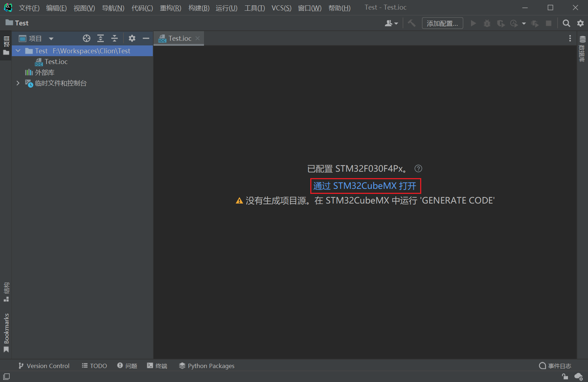Click the 通过 STM32CubeMX 打开 link
Screen dimensions: 588x382
tap(365, 186)
